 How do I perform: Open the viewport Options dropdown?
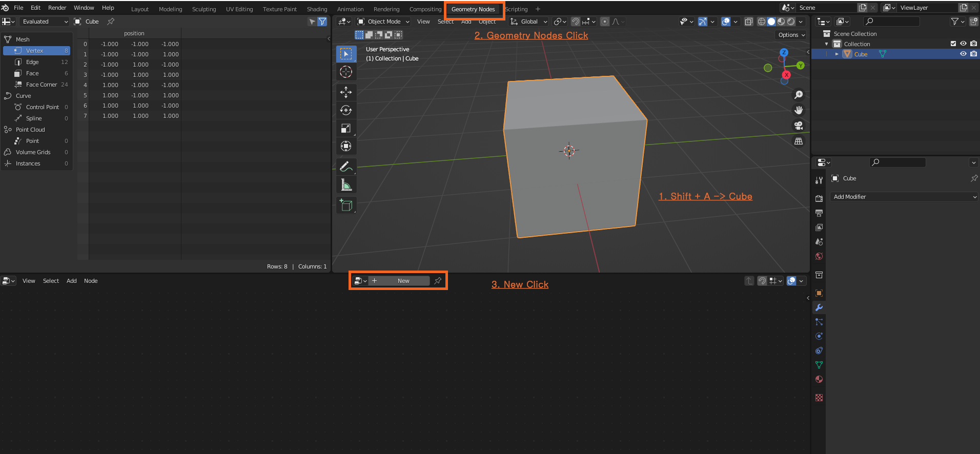point(791,35)
